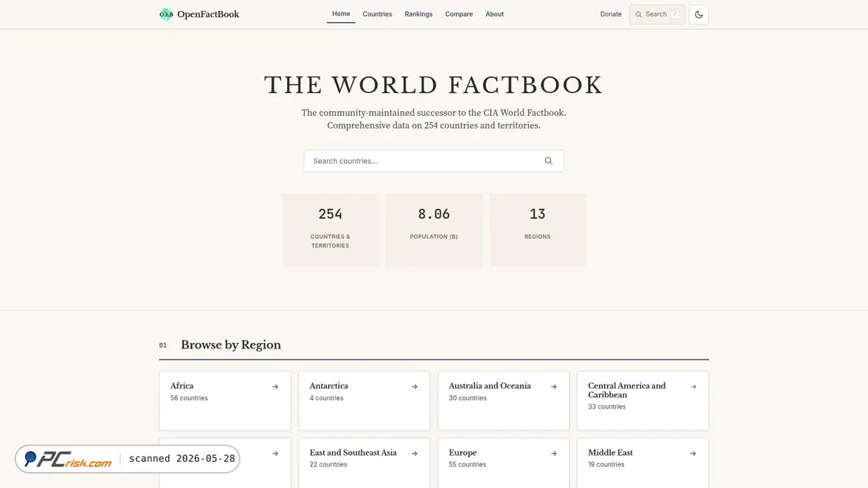The width and height of the screenshot is (868, 488).
Task: Click the 13 regions stat card
Action: tap(537, 230)
